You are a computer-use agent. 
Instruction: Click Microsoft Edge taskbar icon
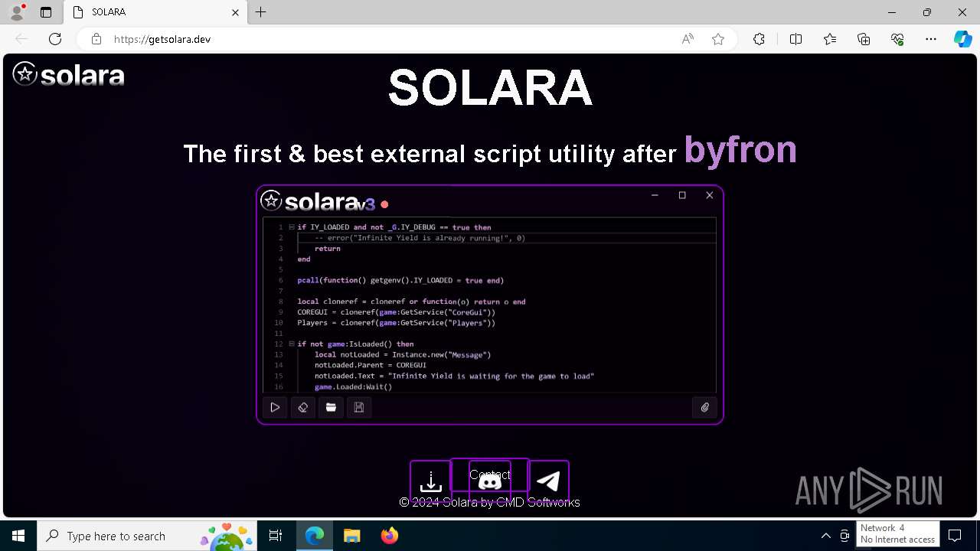click(315, 536)
